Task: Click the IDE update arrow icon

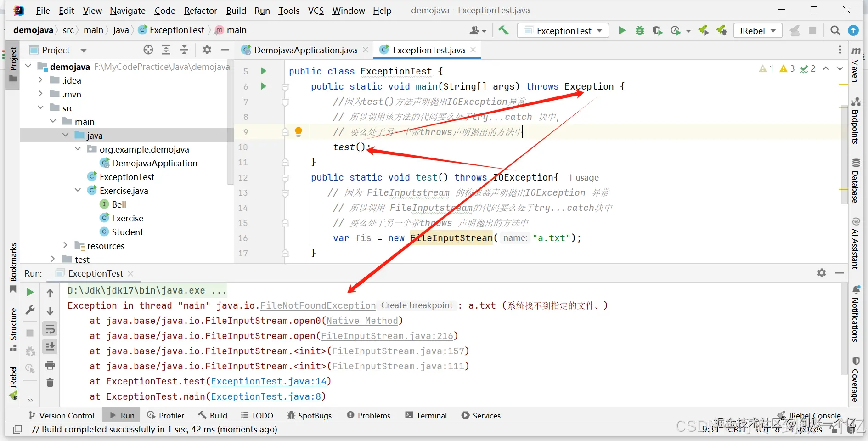Action: click(x=853, y=30)
